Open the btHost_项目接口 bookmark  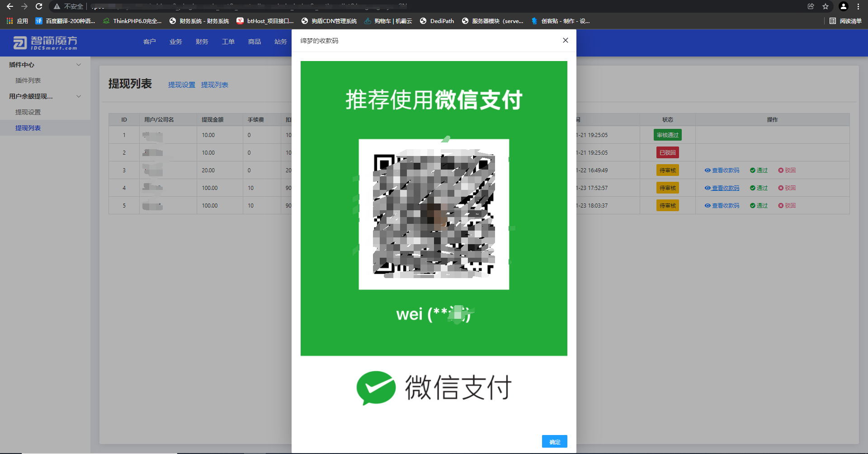pos(265,21)
